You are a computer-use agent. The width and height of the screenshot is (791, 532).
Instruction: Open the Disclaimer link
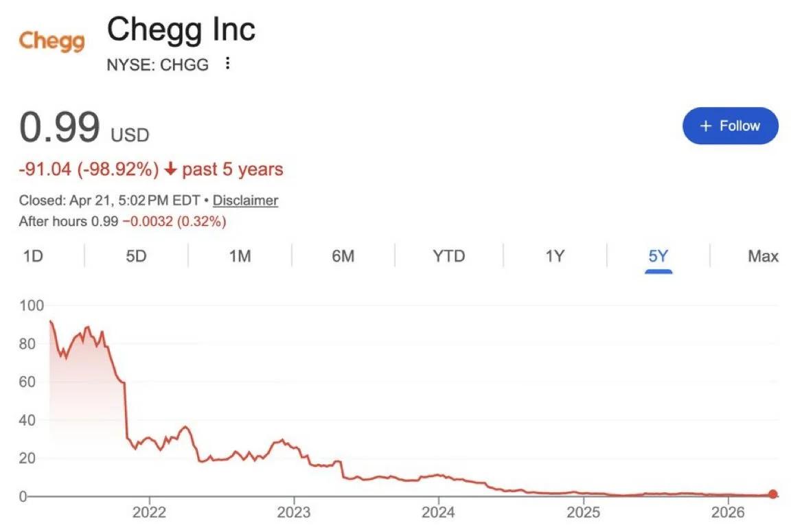(x=245, y=200)
